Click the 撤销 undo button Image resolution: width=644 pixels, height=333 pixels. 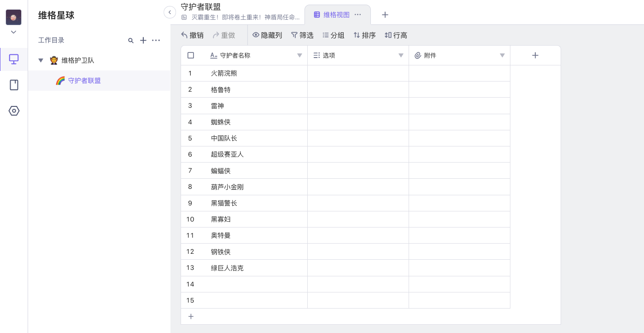tap(192, 35)
